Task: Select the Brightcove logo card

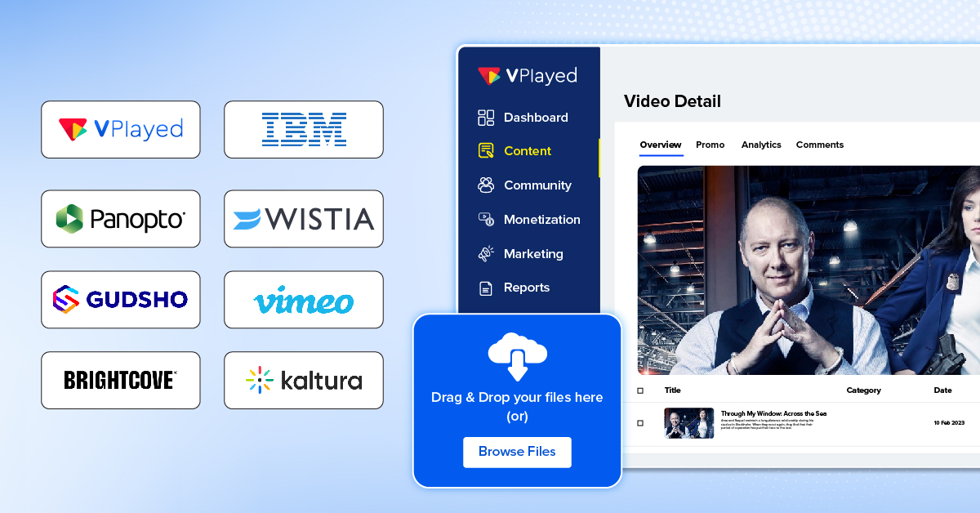Action: click(x=121, y=380)
